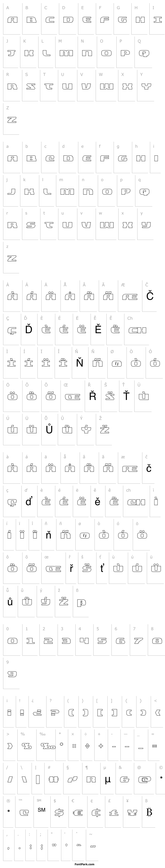
Task: Click the pilcrow ¶ glyph cell
Action: point(91,779)
